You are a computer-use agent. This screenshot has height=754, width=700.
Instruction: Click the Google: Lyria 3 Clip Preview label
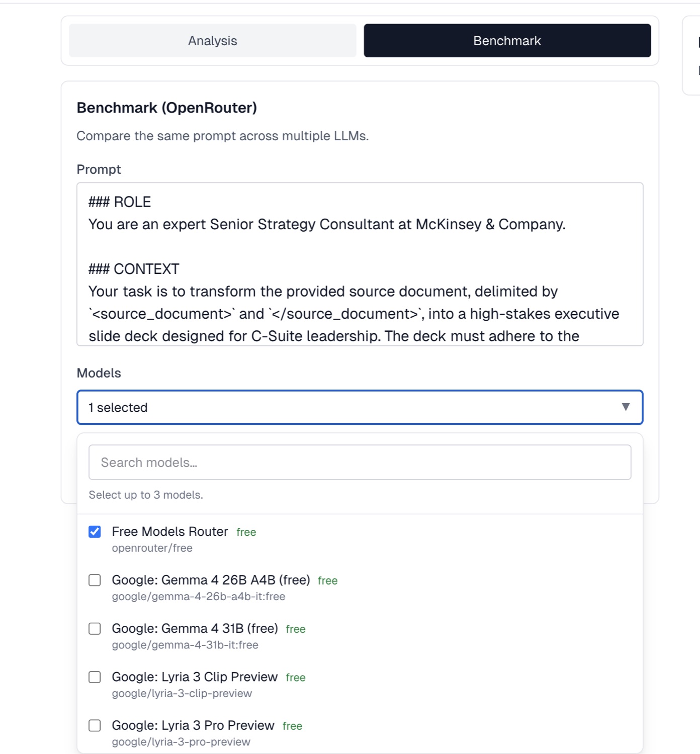point(195,677)
